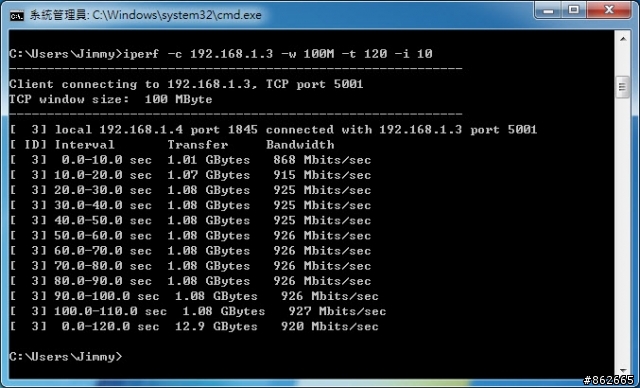Viewport: 640px width, 388px height.
Task: Click the 90.0-100.0 sec interval row
Action: tap(194, 296)
